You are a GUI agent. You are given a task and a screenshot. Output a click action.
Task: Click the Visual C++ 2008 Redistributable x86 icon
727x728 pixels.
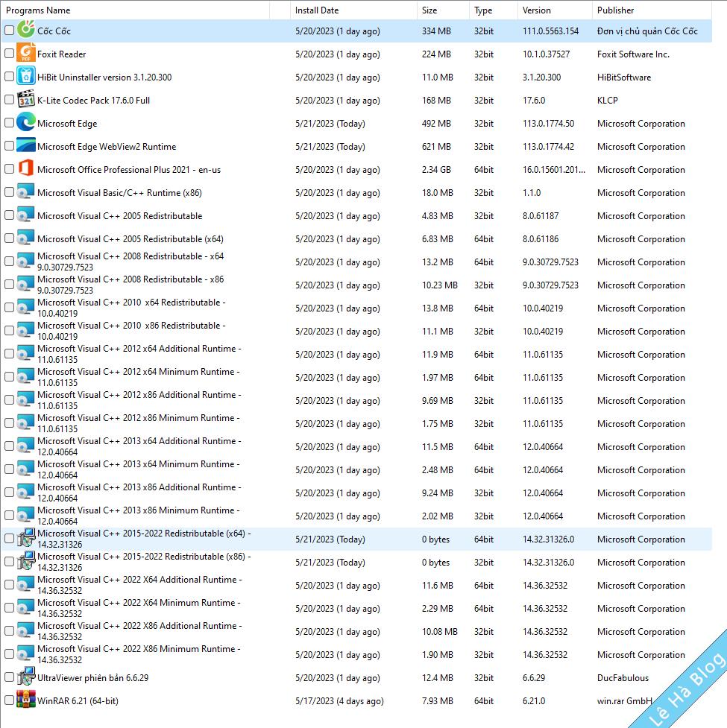[x=26, y=284]
